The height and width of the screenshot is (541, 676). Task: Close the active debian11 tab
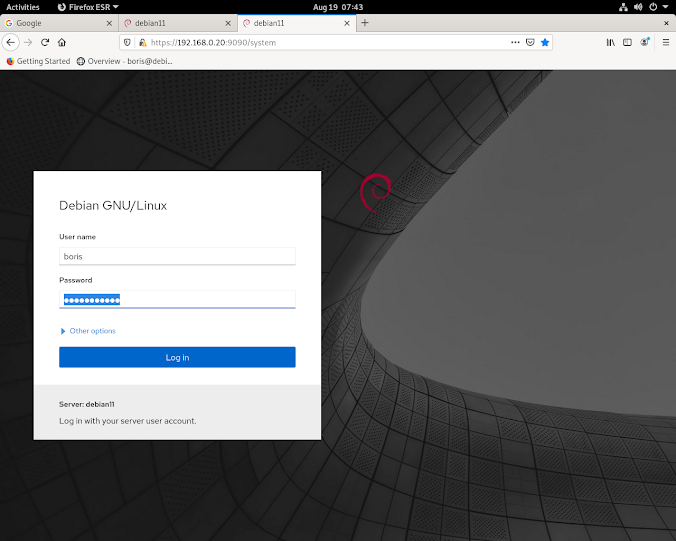pyautogui.click(x=347, y=23)
